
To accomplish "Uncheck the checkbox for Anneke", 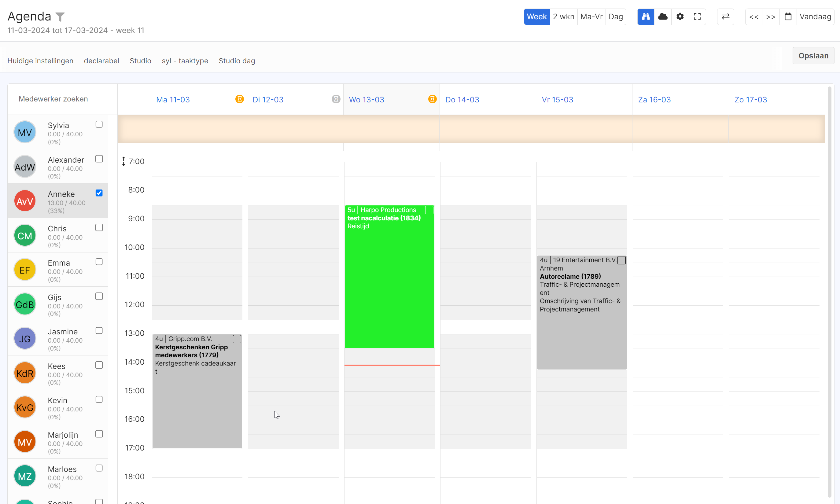I will point(99,193).
